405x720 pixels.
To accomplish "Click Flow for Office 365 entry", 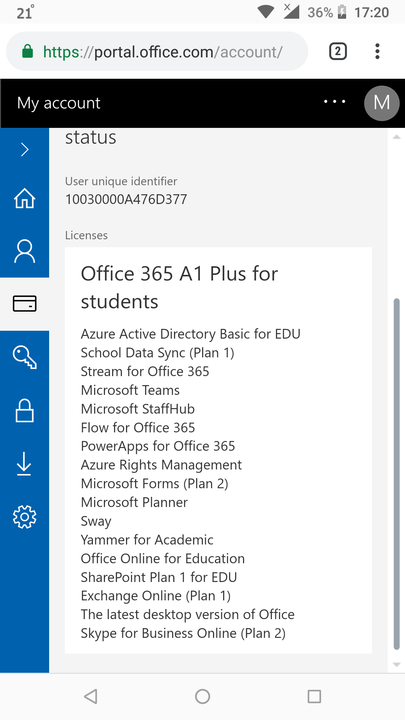I will (x=138, y=428).
